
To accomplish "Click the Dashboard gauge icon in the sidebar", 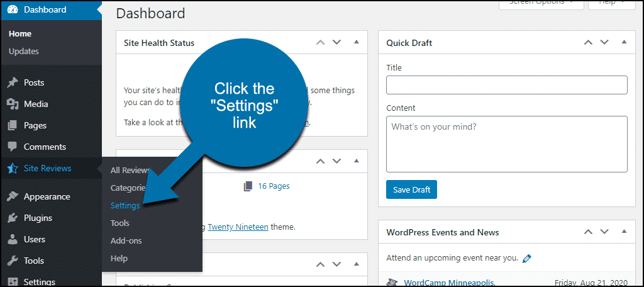I will (x=13, y=9).
